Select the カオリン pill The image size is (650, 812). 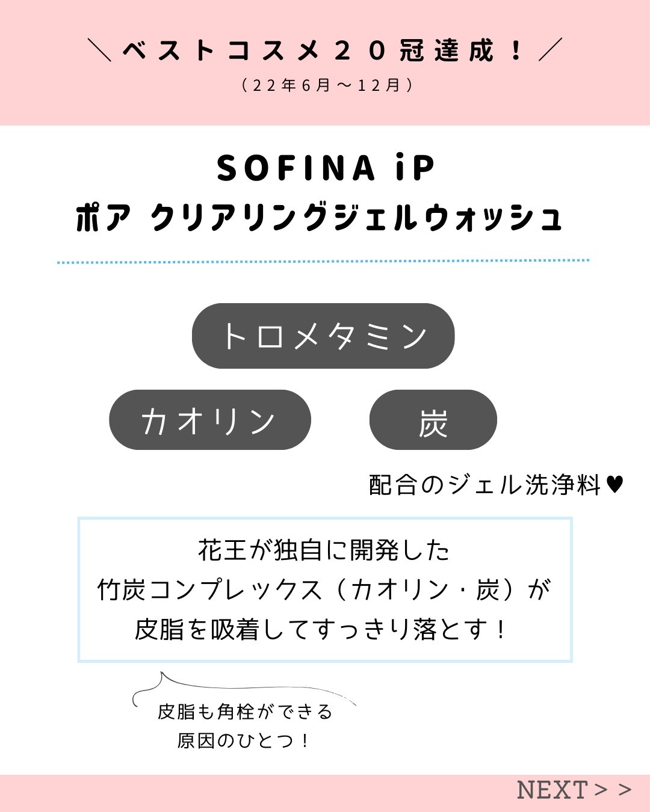point(209,420)
